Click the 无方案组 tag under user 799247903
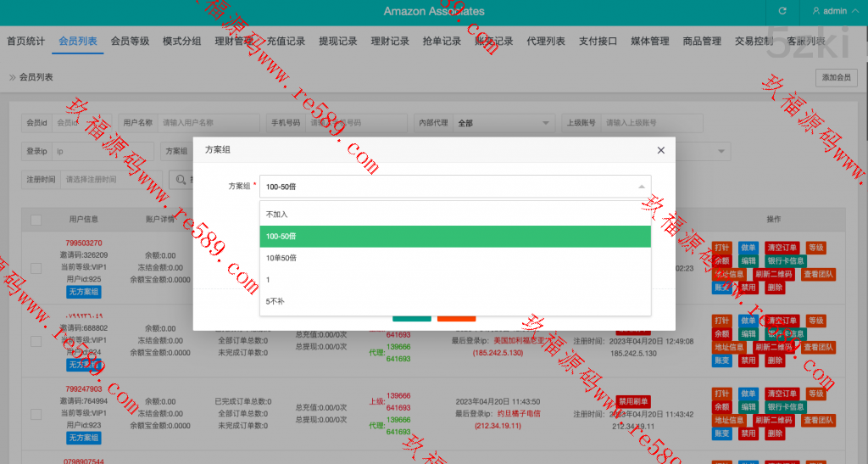This screenshot has height=464, width=868. click(x=84, y=438)
